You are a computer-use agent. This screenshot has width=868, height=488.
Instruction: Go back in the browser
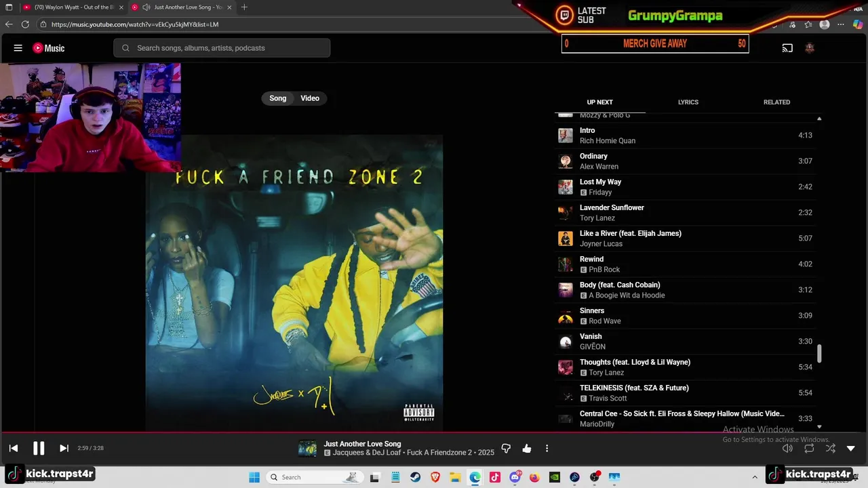9,24
